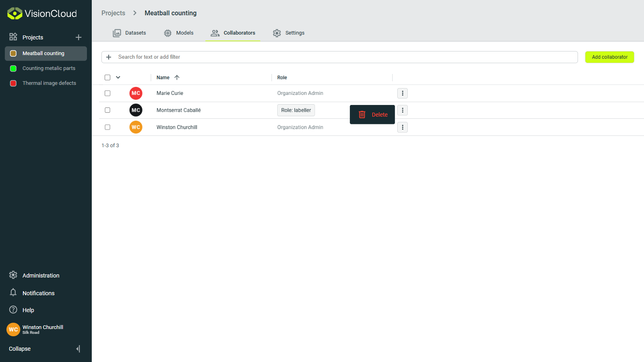This screenshot has height=362, width=644.
Task: Open three-dot menu for Marie Curie
Action: [402, 93]
